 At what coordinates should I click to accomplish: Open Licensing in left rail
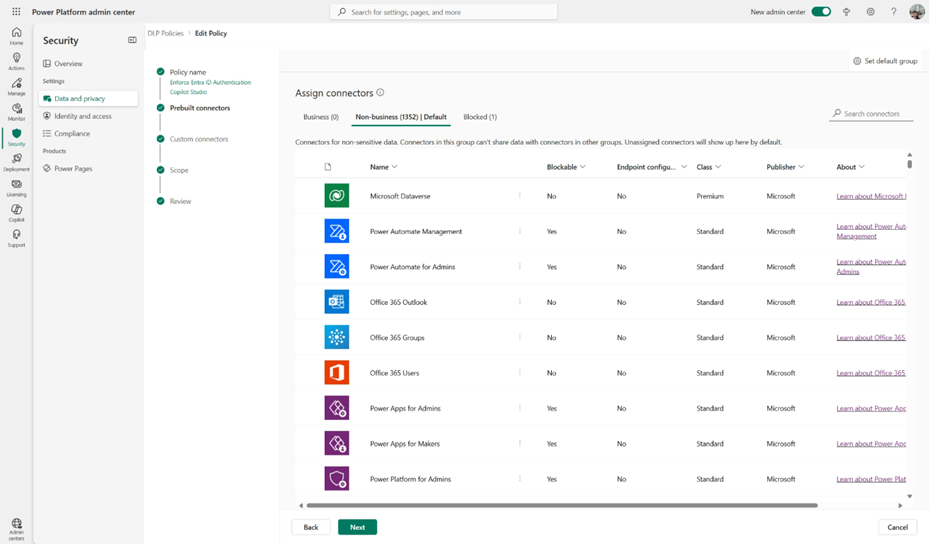tap(17, 188)
